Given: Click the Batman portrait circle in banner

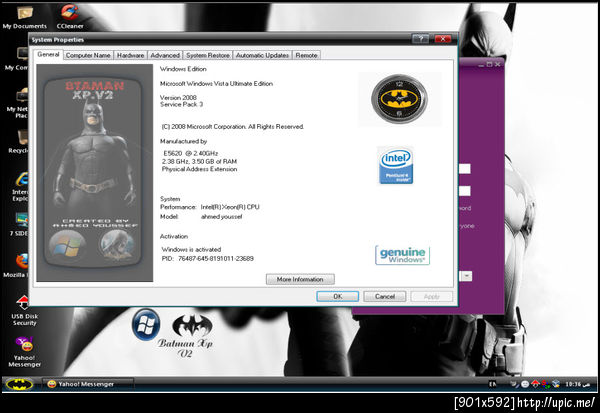Looking at the screenshot, I should point(117,245).
